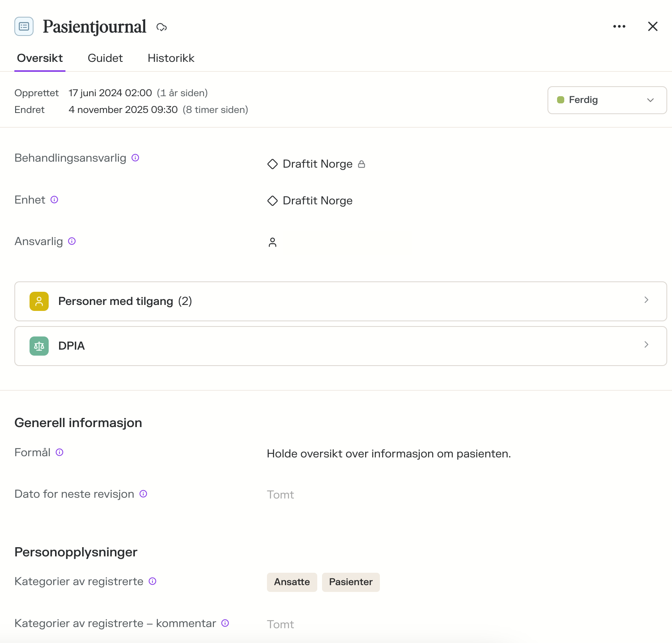
Task: Click info icon next to Behandlingsansvarlig
Action: (x=135, y=158)
